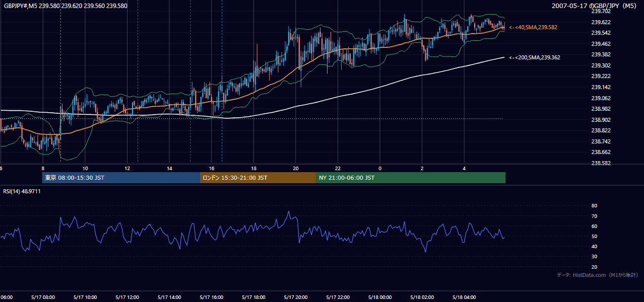The width and height of the screenshot is (644, 302).
Task: Click the 238.742 price axis label
Action: point(601,141)
